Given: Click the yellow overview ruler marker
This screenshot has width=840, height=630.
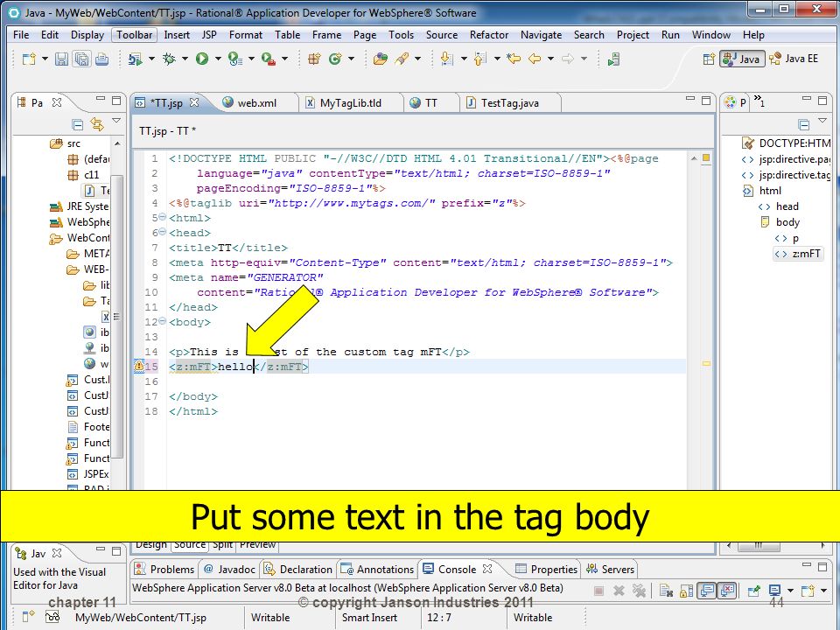Looking at the screenshot, I should (x=706, y=363).
